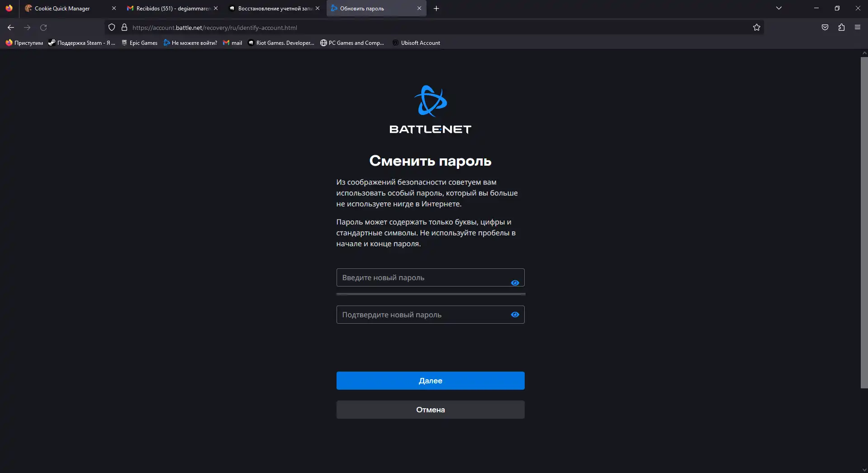Viewport: 868px width, 473px height.
Task: Open the Pocket save icon
Action: (x=825, y=28)
